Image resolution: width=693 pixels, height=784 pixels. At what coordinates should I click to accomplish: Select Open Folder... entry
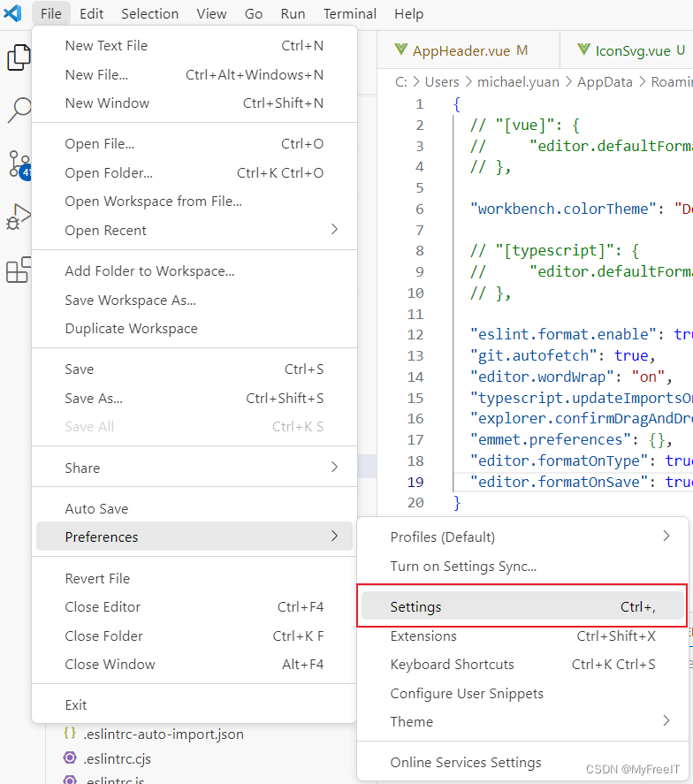[x=194, y=173]
